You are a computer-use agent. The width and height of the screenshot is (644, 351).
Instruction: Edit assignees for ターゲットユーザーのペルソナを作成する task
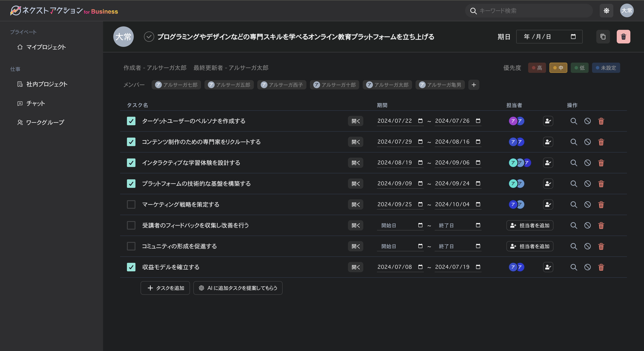pos(548,121)
